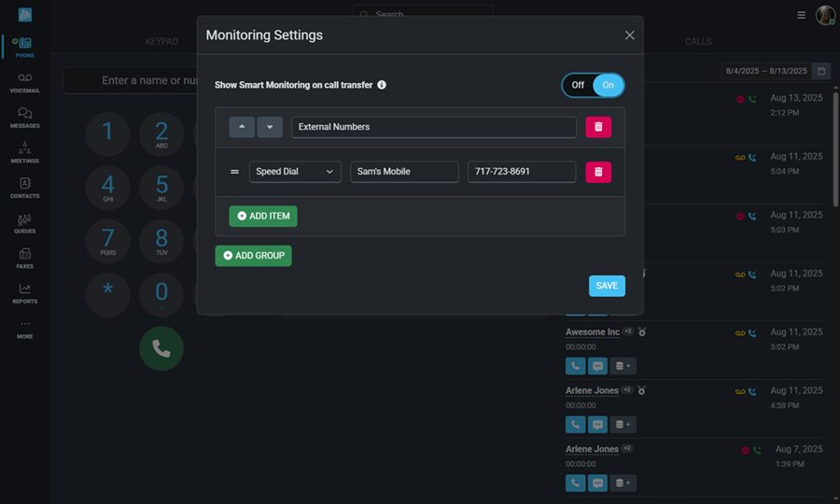The width and height of the screenshot is (840, 504).
Task: Select the On option of the toggle
Action: [x=609, y=85]
